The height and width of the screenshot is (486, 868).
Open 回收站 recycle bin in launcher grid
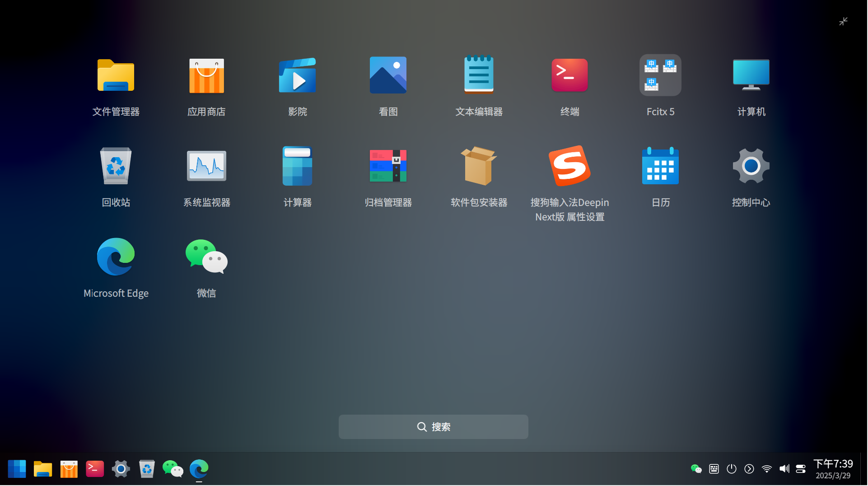[x=116, y=166]
